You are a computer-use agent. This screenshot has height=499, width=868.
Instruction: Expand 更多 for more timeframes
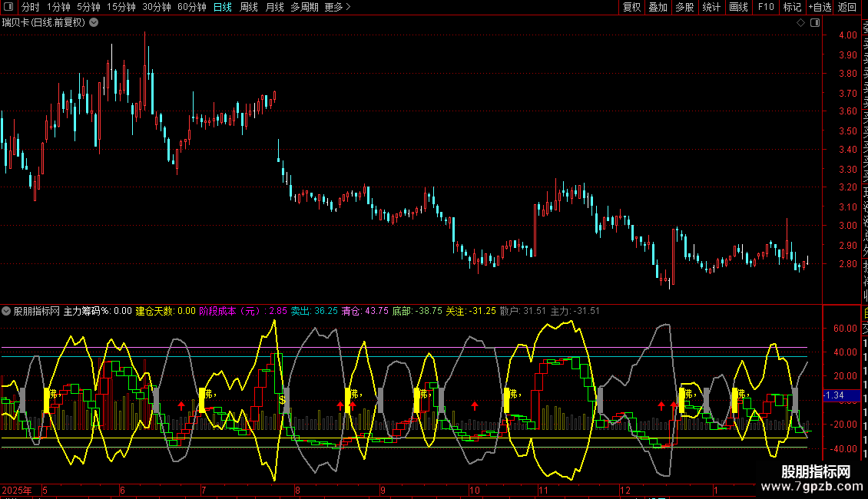pos(337,7)
